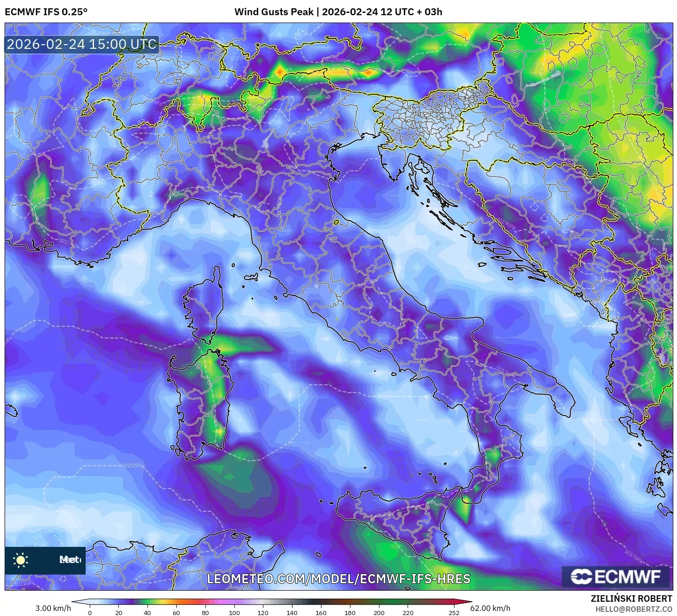Expand the 1023hPa contour label in Alps
This screenshot has height=616, width=677.
click(335, 60)
